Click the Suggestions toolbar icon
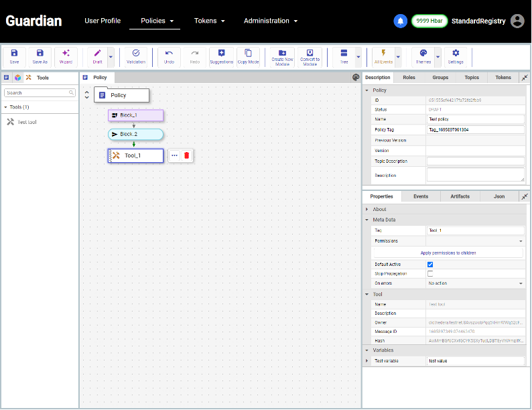The image size is (532, 410). click(x=221, y=56)
